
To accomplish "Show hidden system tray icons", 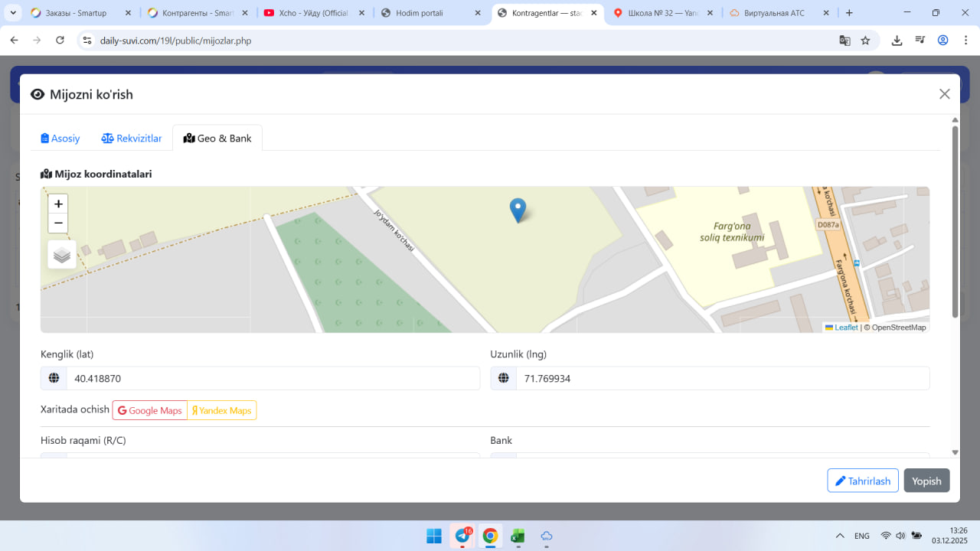I will pos(840,536).
